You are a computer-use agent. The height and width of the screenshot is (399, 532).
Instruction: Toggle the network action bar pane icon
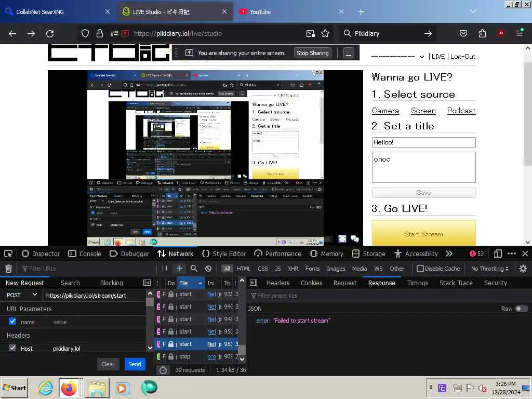pos(254,283)
